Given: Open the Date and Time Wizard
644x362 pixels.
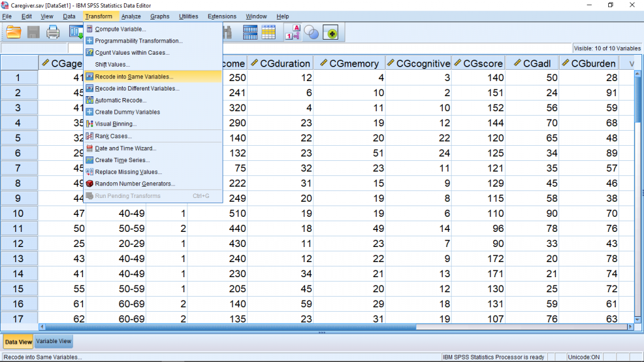Looking at the screenshot, I should [x=125, y=148].
